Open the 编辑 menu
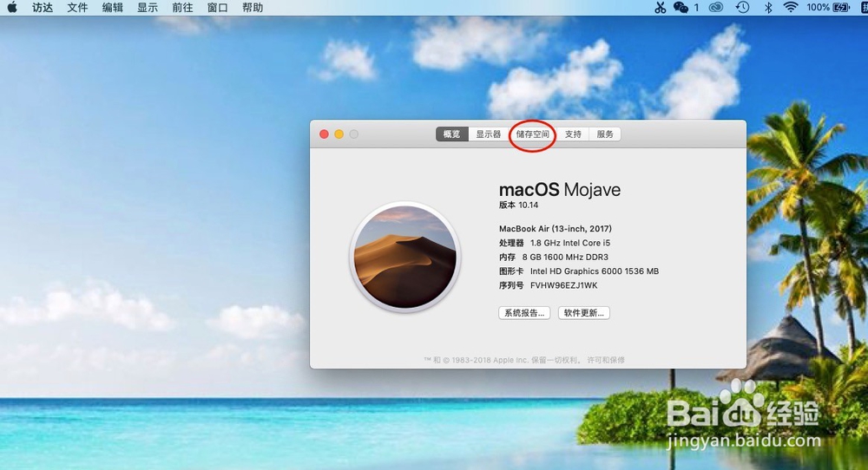868x470 pixels. click(112, 8)
